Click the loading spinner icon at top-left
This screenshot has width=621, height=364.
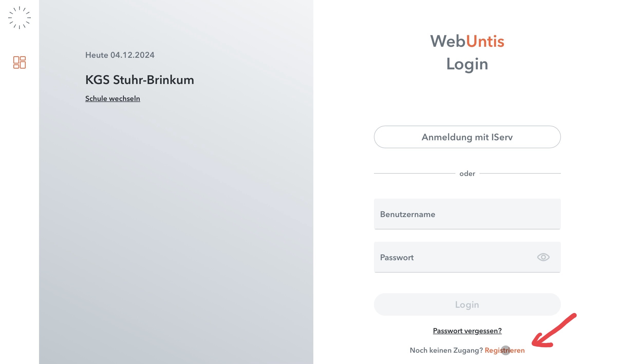20,18
